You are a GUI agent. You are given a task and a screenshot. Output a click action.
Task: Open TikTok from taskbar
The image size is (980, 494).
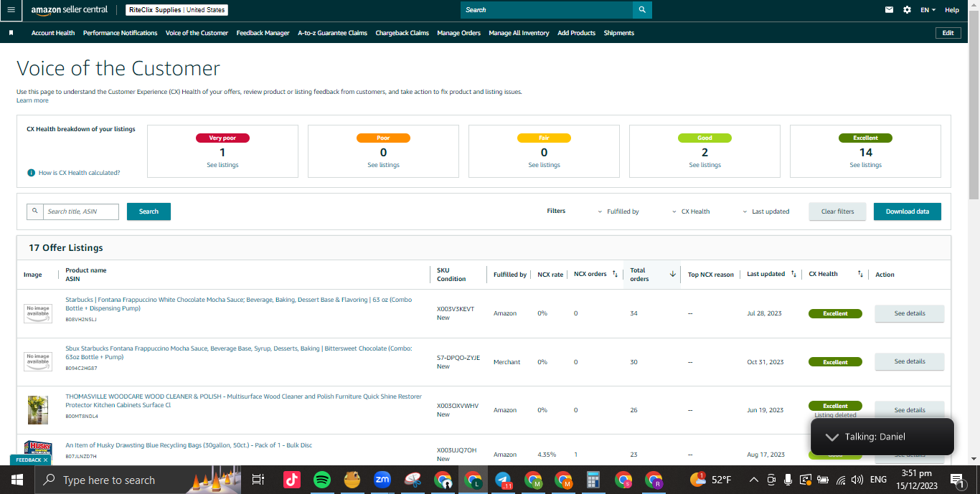[291, 480]
